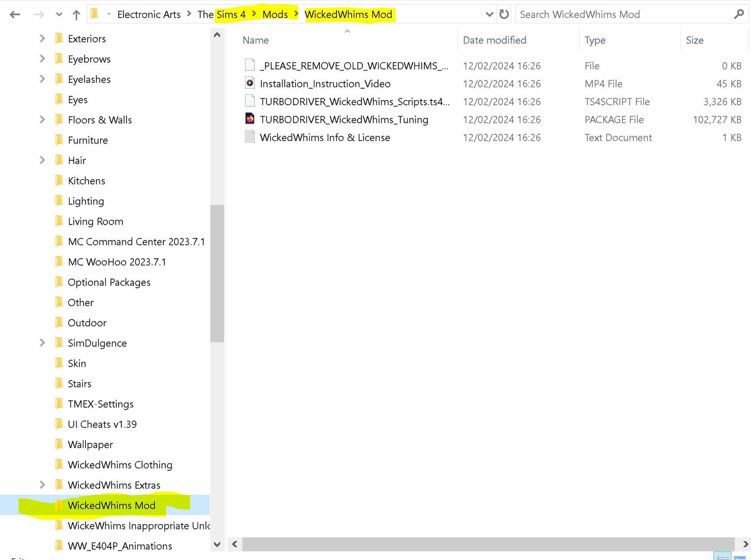Open the Furniture folder in tree
This screenshot has height=560, width=751.
click(88, 140)
